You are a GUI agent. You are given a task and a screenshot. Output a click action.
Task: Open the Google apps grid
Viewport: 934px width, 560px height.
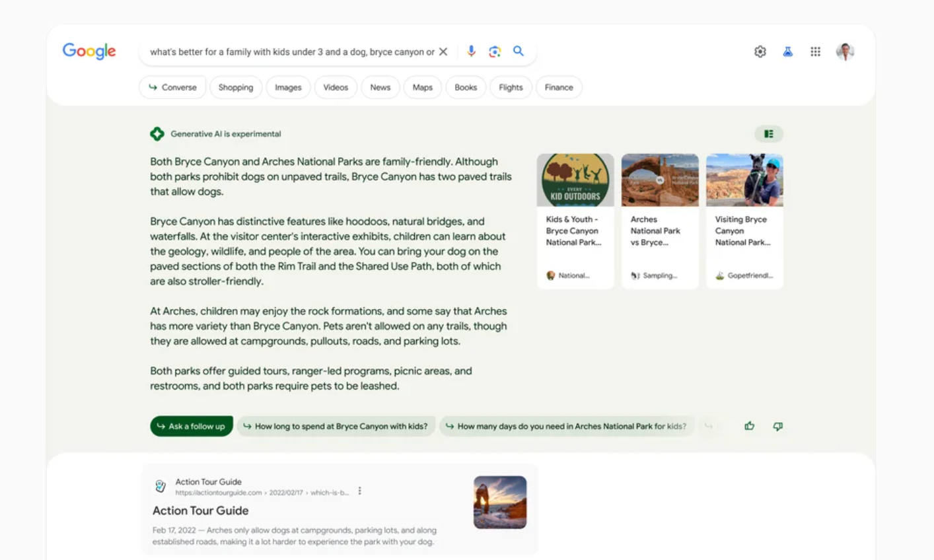tap(816, 52)
